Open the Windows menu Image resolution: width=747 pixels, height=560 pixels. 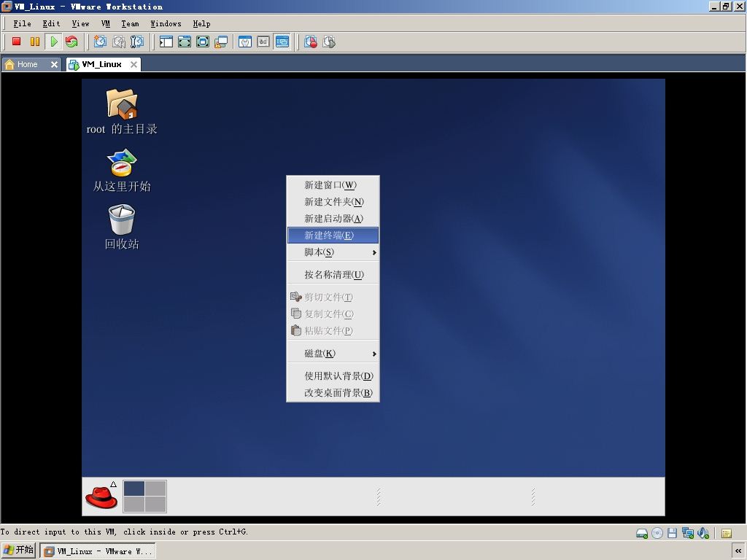[x=166, y=23]
